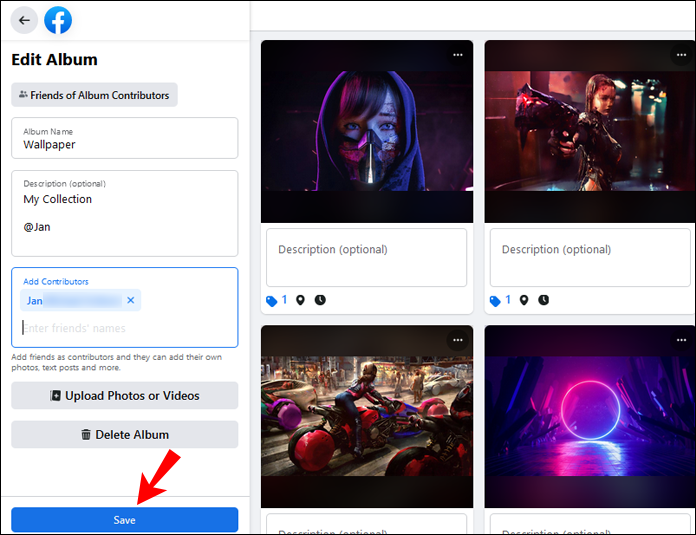Go back using the left arrow button
This screenshot has width=696, height=535.
tap(24, 20)
